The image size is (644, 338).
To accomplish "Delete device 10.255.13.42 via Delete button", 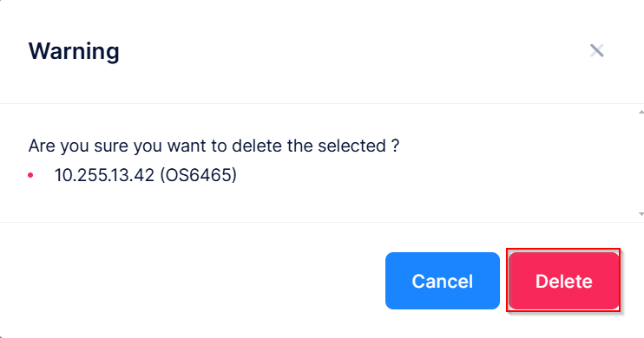I will [x=564, y=281].
